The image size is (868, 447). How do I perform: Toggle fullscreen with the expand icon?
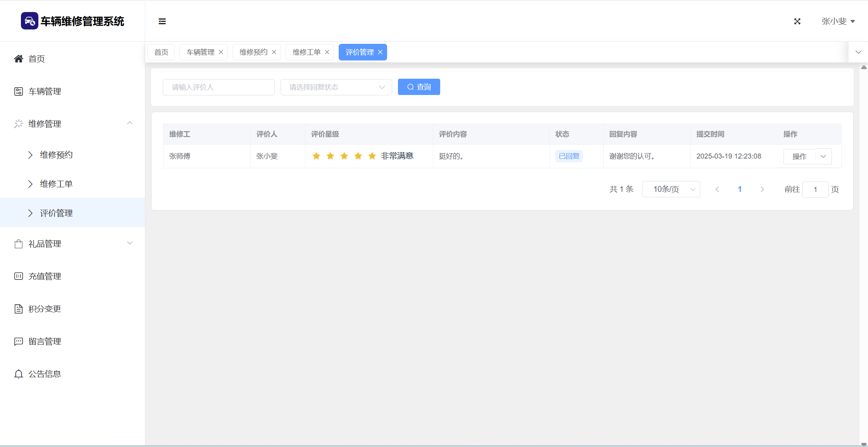coord(797,21)
